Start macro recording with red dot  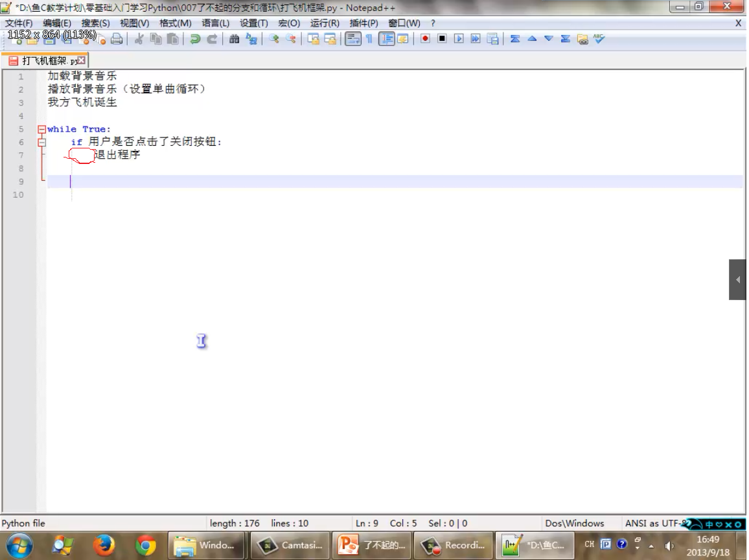(x=425, y=39)
